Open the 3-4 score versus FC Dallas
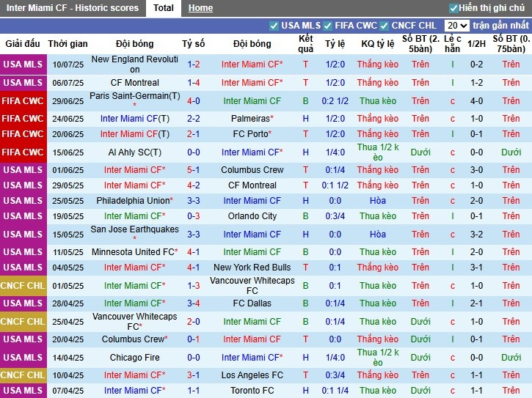Viewport: 532px width, 398px height. point(194,303)
